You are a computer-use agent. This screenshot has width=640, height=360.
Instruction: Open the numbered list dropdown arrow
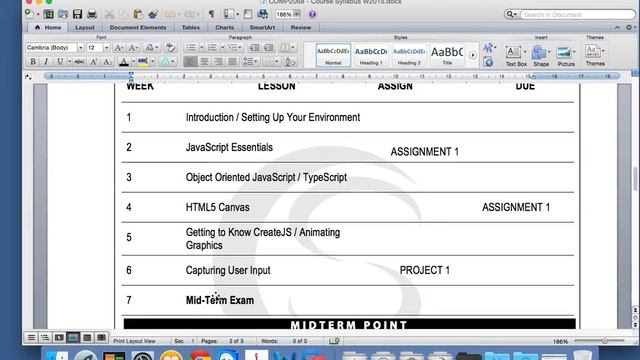click(x=222, y=48)
